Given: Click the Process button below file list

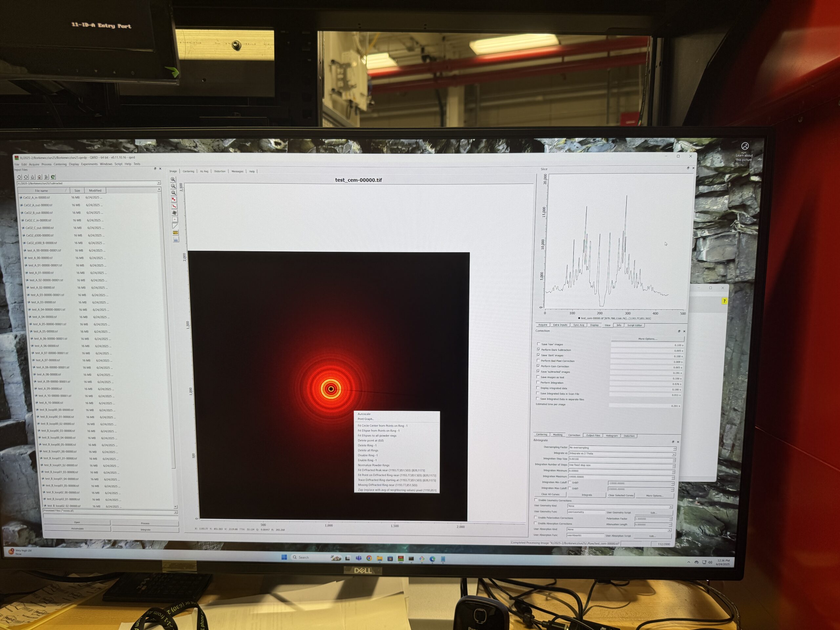Looking at the screenshot, I should 145,523.
